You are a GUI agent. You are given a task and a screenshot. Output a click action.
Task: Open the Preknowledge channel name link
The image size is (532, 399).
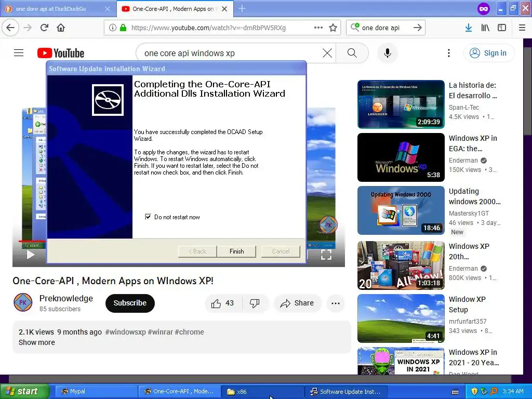tap(66, 298)
